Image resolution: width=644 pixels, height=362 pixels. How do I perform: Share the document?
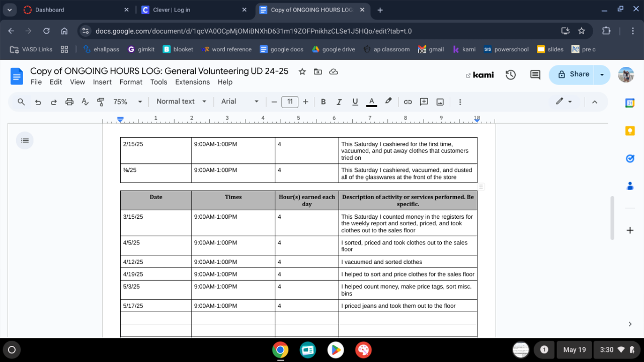pos(573,75)
